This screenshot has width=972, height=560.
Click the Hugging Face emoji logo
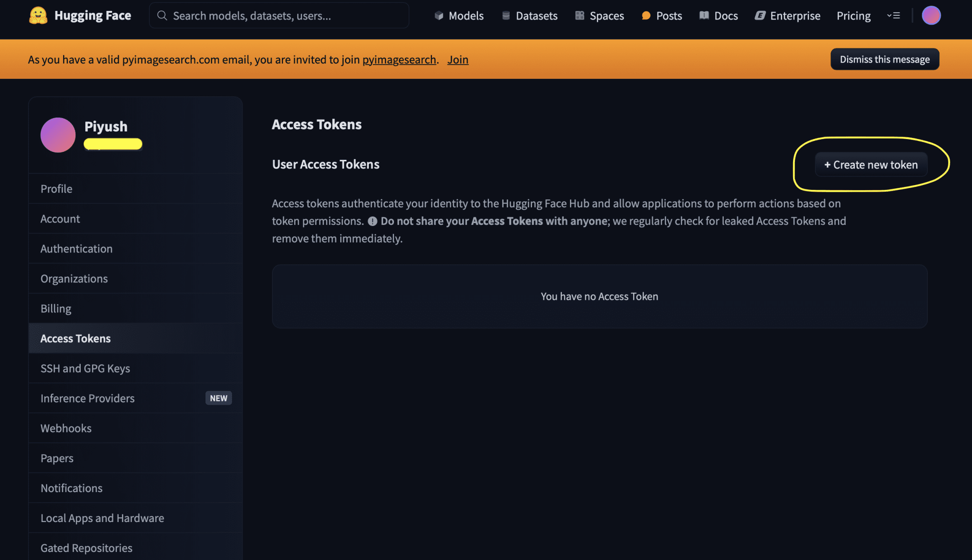38,16
